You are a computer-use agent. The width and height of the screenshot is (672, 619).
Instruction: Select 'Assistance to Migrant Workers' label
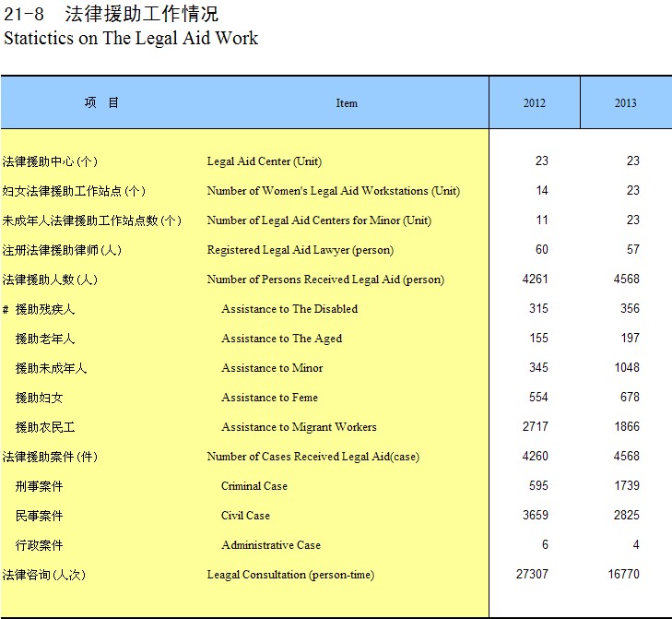click(x=299, y=427)
